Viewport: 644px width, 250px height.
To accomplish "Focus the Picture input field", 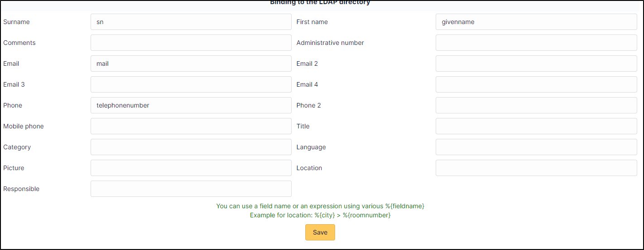I will [x=191, y=168].
